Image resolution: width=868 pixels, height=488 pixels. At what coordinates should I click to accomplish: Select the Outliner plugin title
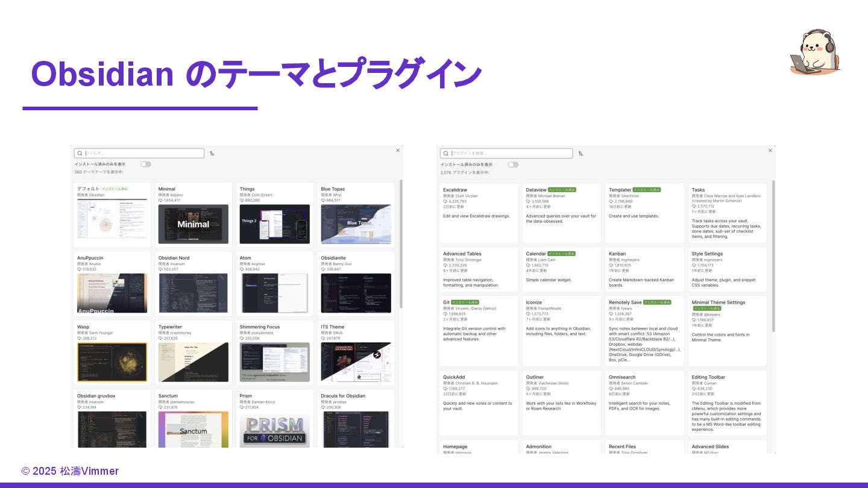(535, 377)
